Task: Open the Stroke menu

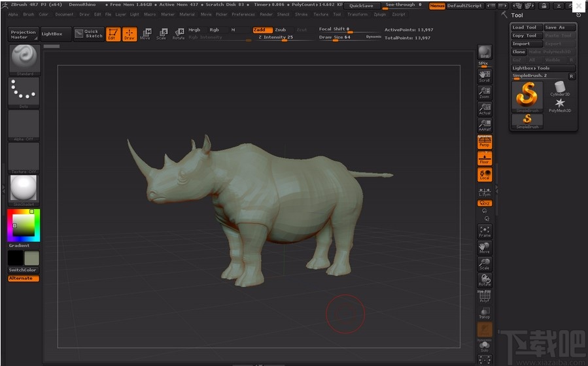Action: [x=301, y=14]
